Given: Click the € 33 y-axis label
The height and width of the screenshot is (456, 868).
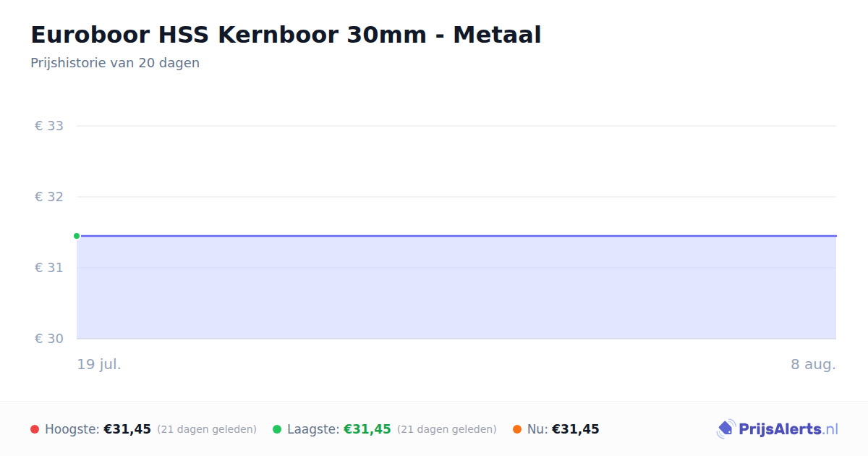Looking at the screenshot, I should [x=49, y=126].
